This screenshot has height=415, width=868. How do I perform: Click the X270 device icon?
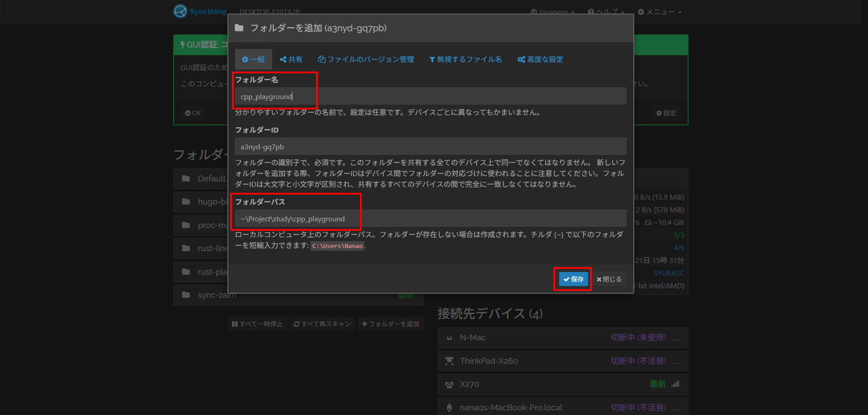point(449,385)
